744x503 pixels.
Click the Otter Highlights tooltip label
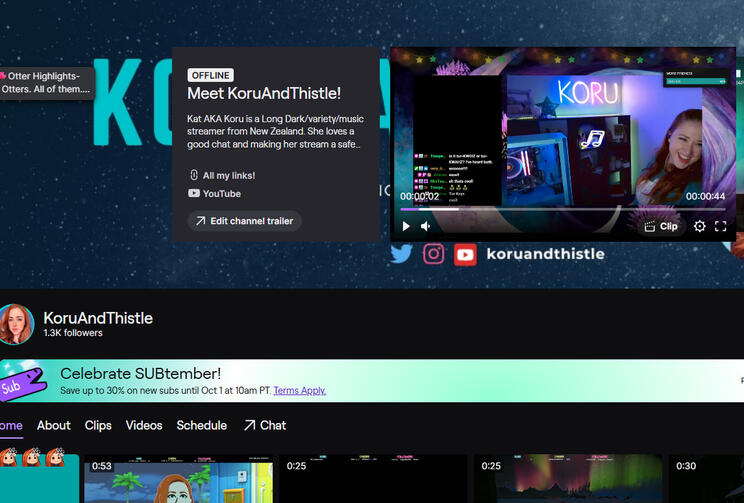46,83
